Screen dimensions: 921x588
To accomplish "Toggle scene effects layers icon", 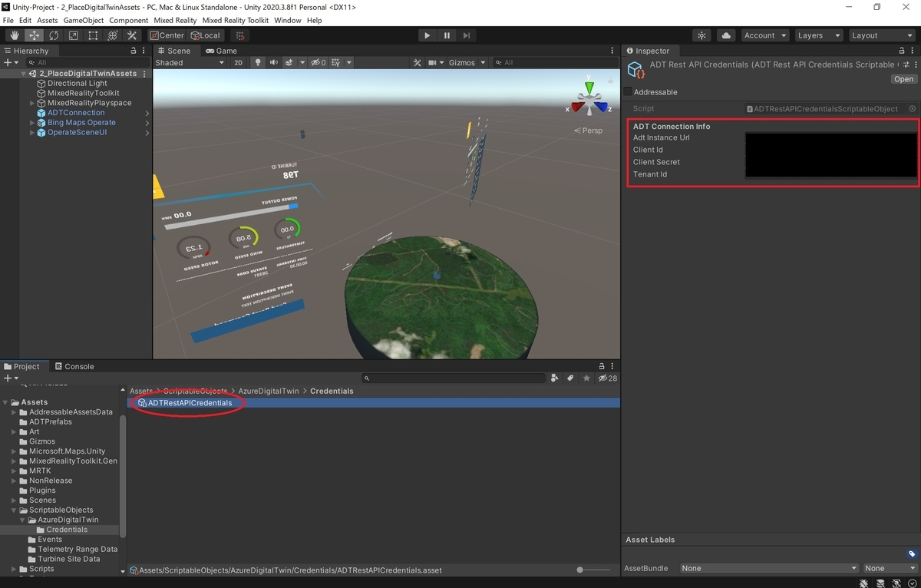I will click(x=289, y=62).
